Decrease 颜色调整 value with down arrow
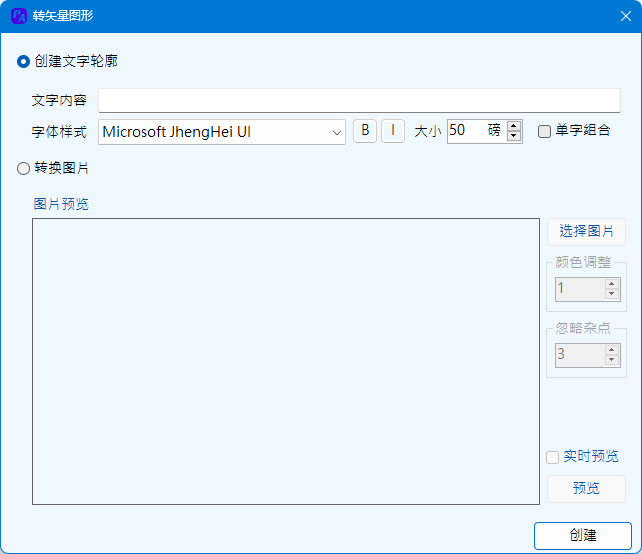The width and height of the screenshot is (642, 554). (612, 294)
